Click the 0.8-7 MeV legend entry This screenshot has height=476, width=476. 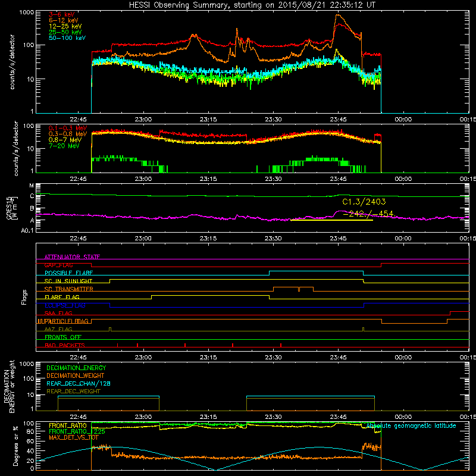[65, 140]
